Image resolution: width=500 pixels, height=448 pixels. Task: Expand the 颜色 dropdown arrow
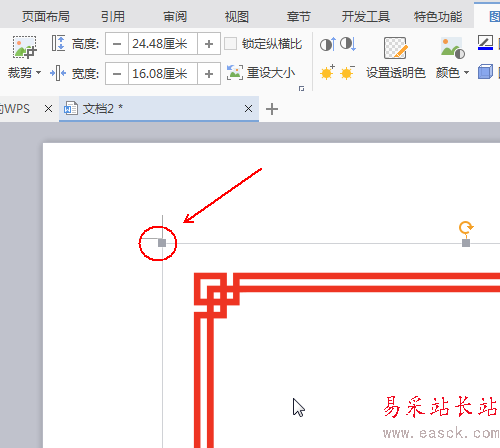466,72
